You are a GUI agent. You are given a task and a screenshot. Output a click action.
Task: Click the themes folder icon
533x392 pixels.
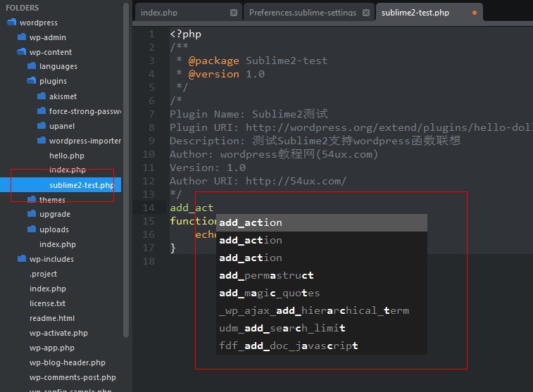(32, 200)
